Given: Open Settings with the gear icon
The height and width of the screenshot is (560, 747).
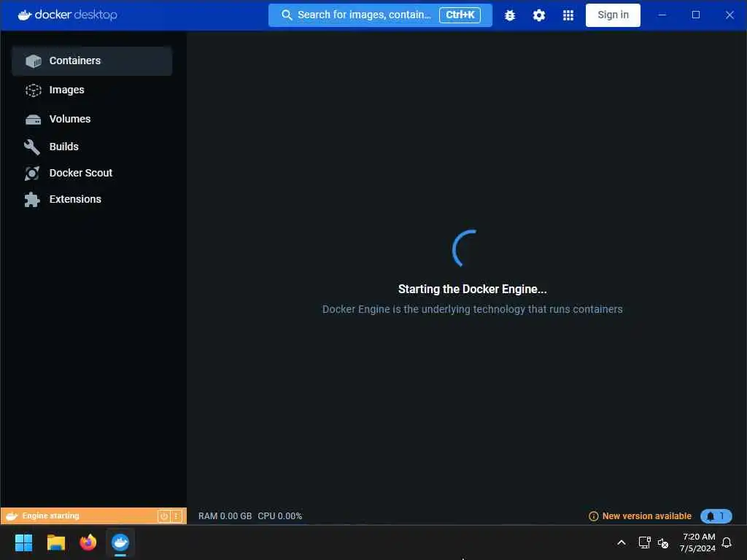Looking at the screenshot, I should pos(539,15).
